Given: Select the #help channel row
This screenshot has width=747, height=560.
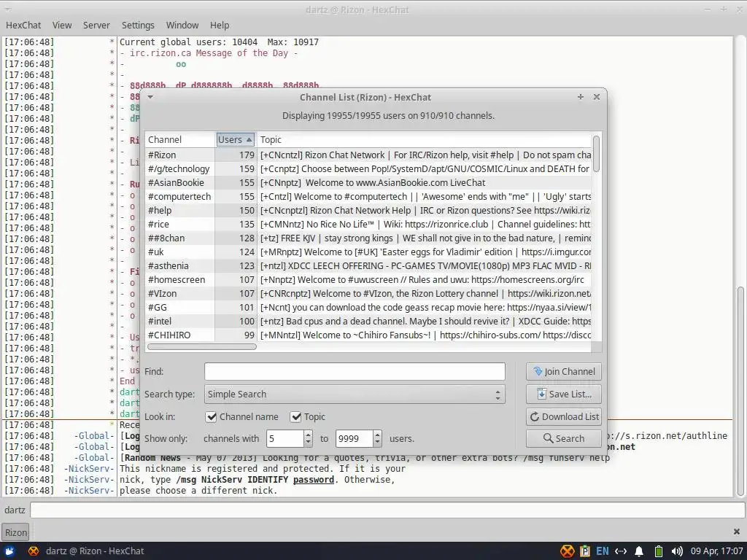Looking at the screenshot, I should point(368,211).
